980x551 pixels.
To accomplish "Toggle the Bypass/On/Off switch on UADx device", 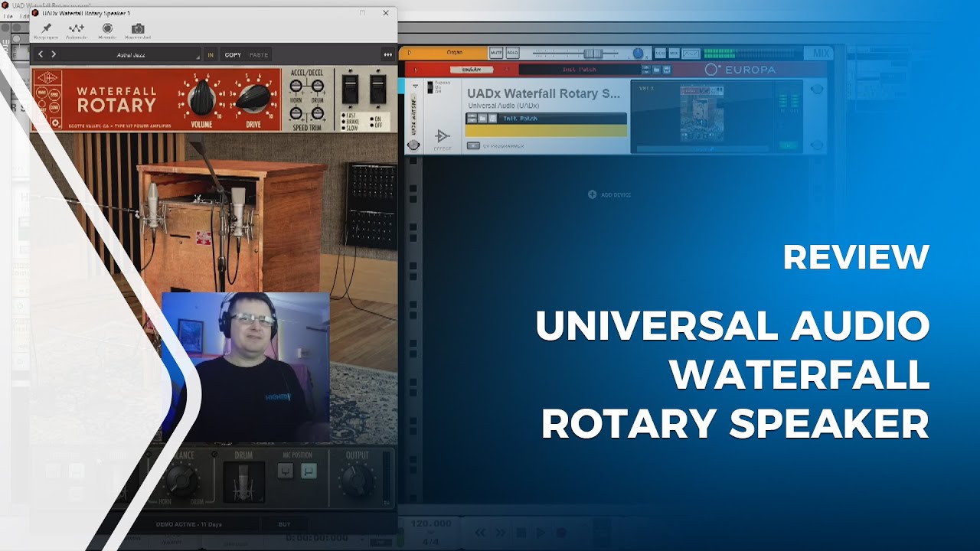I will (430, 86).
